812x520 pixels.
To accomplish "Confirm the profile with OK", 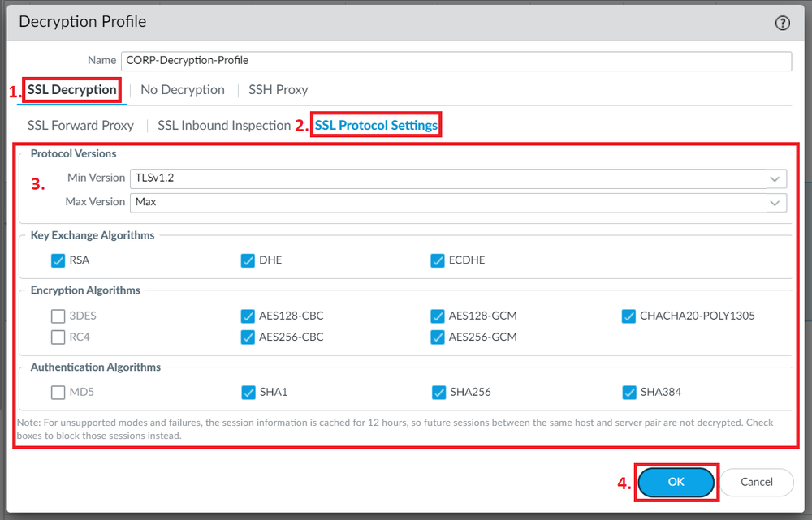I will click(676, 482).
